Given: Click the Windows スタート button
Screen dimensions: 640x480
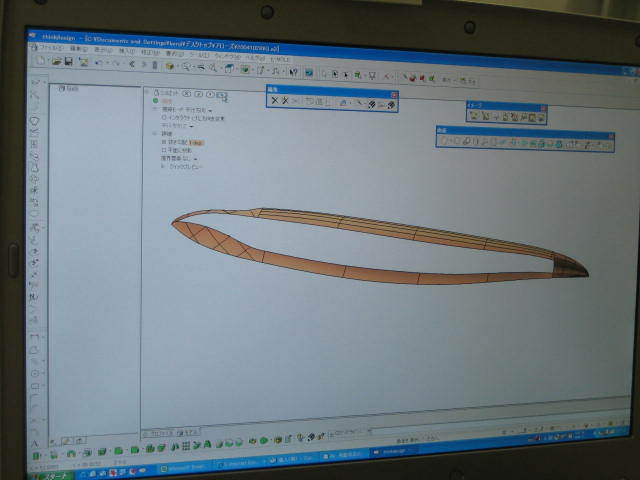Looking at the screenshot, I should click(51, 476).
